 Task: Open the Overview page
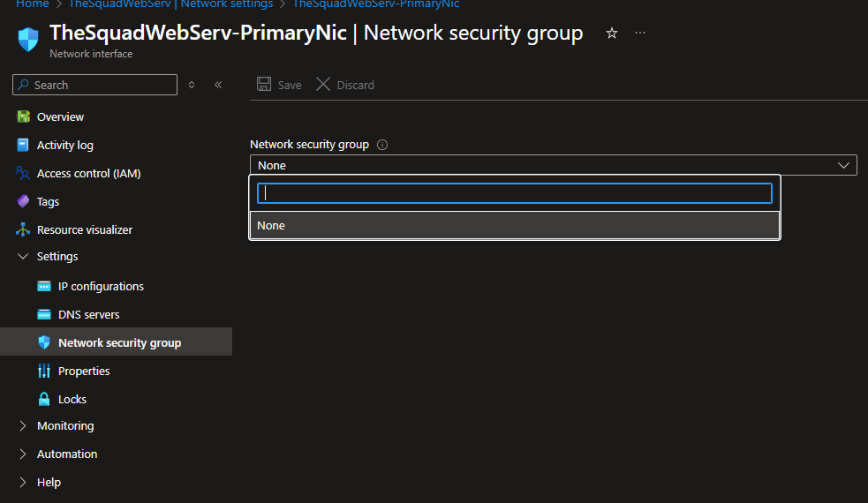tap(60, 116)
